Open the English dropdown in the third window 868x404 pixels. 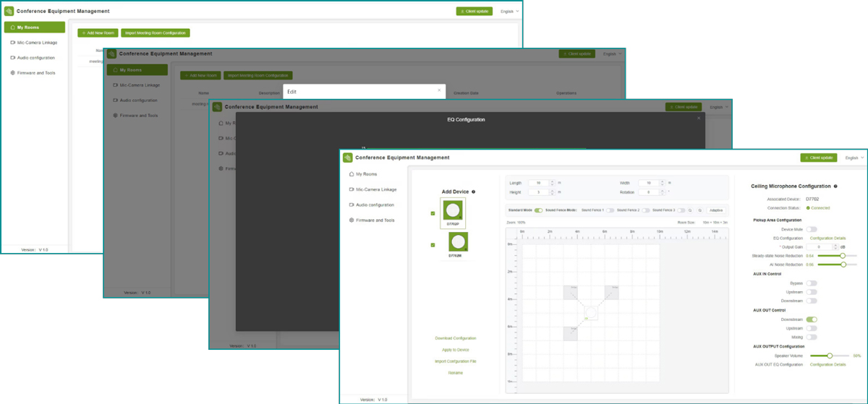(719, 107)
